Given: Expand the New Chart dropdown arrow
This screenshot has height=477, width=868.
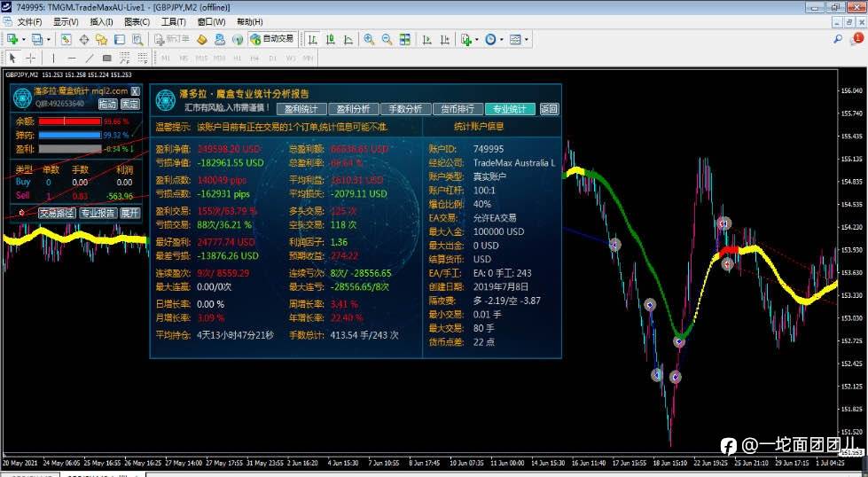Looking at the screenshot, I should [x=23, y=39].
